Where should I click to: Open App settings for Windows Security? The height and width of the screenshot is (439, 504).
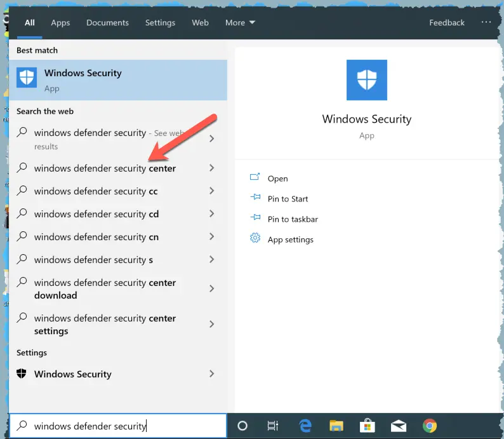point(290,240)
